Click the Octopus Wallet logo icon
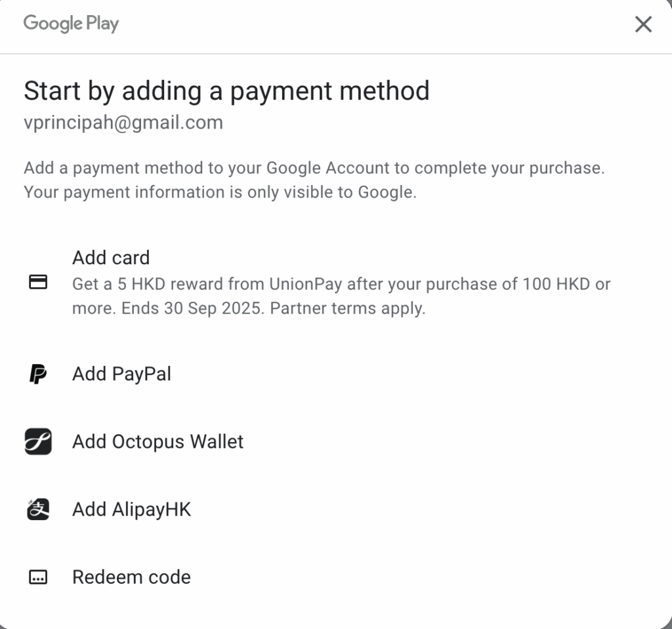 39,442
